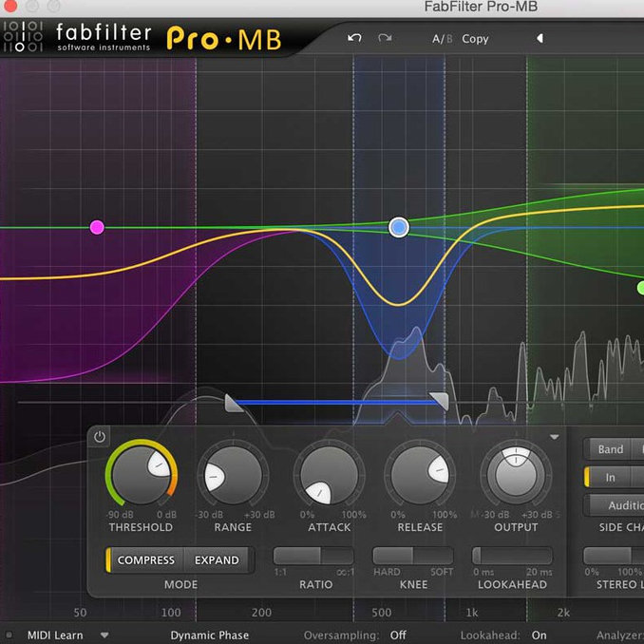This screenshot has width=644, height=644.
Task: Select the blue mid band node
Action: [399, 227]
